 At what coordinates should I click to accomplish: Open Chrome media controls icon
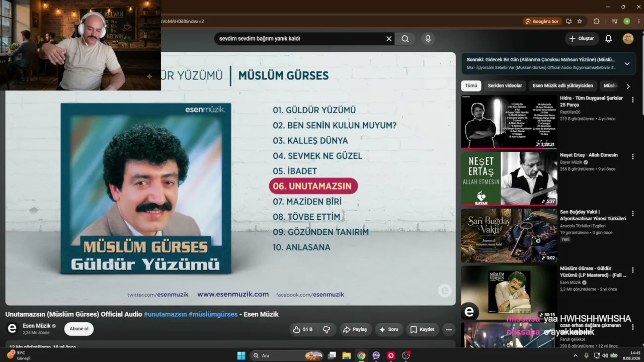pos(614,21)
